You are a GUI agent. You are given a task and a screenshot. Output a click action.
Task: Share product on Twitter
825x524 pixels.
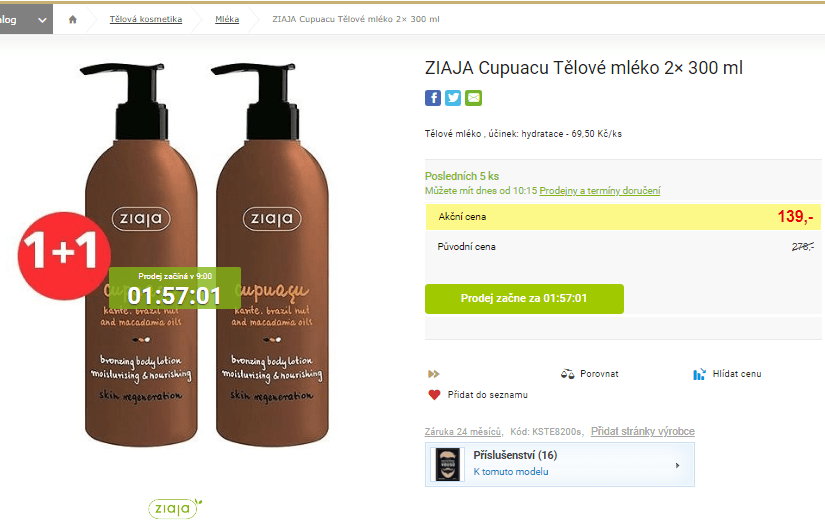click(453, 98)
